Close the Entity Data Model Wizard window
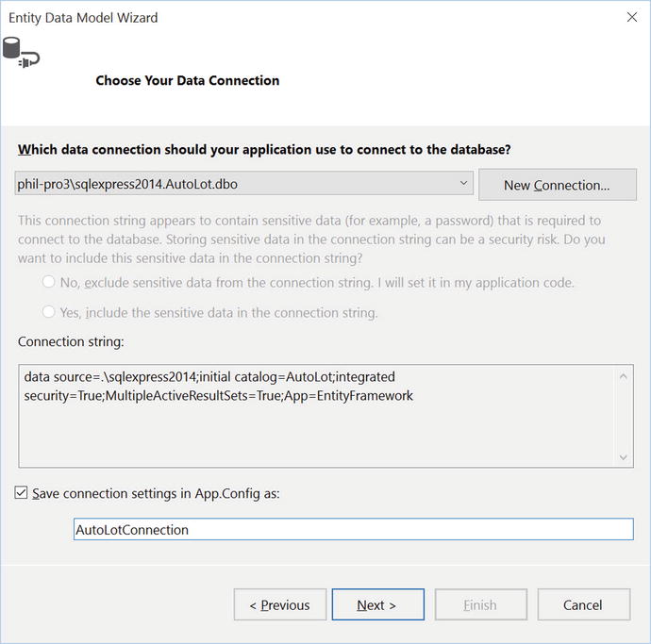The height and width of the screenshot is (644, 651). click(631, 17)
